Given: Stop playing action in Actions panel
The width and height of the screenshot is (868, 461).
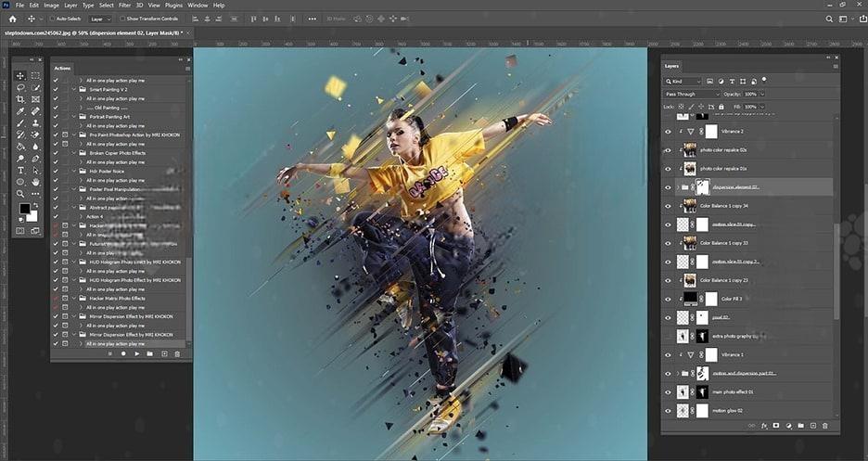Looking at the screenshot, I should [x=110, y=353].
